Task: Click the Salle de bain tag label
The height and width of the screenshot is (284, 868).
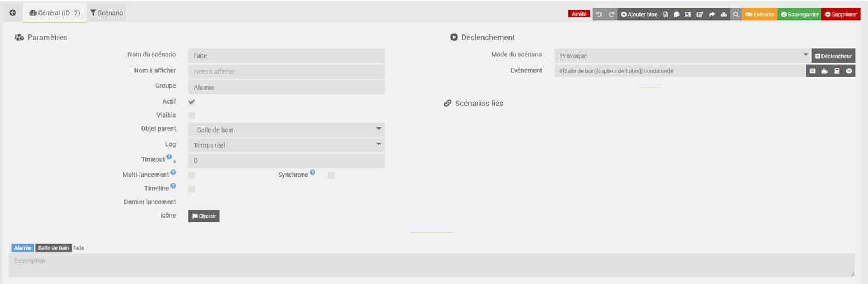Action: 54,248
